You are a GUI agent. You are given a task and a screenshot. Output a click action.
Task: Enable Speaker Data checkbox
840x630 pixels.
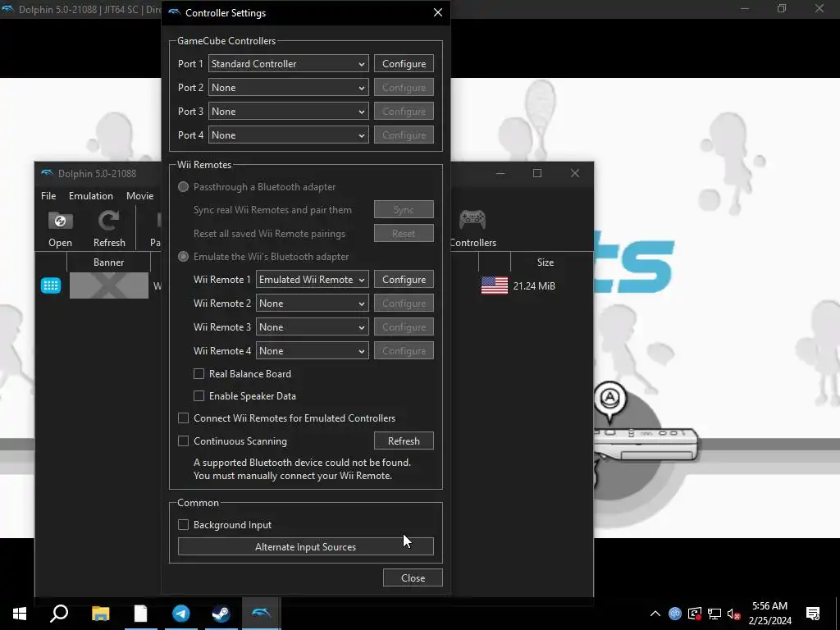coord(199,396)
